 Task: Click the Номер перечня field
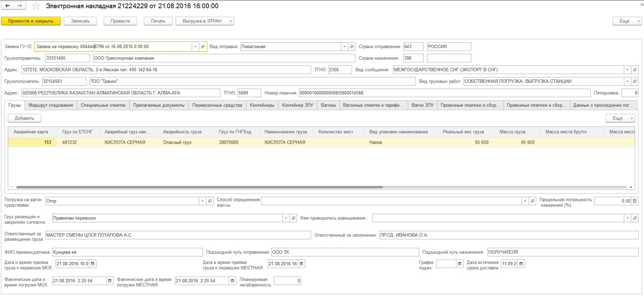point(445,93)
